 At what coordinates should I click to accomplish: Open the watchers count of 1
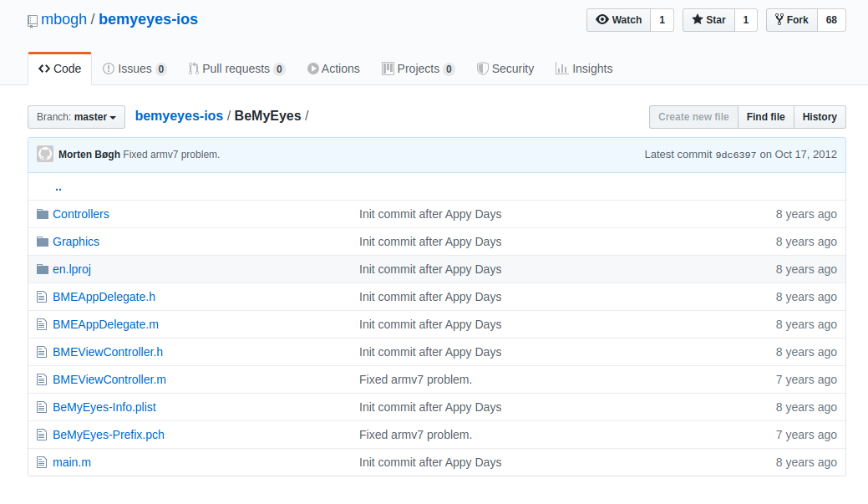pyautogui.click(x=662, y=20)
